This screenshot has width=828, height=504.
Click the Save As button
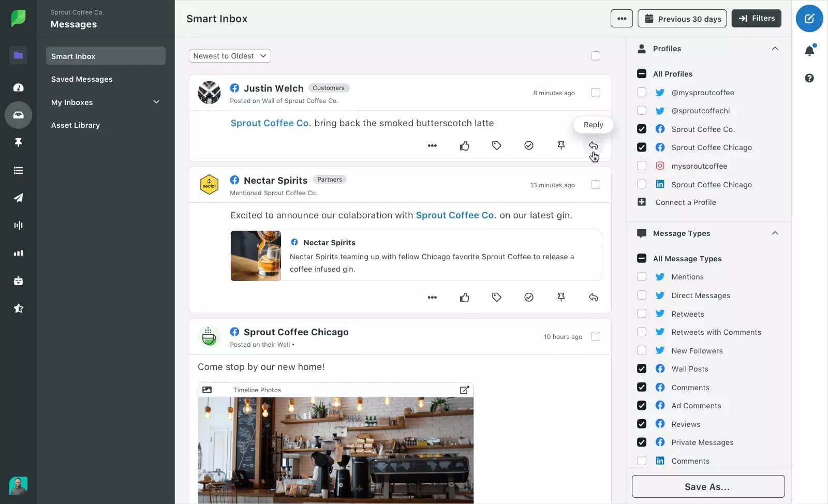(x=707, y=486)
